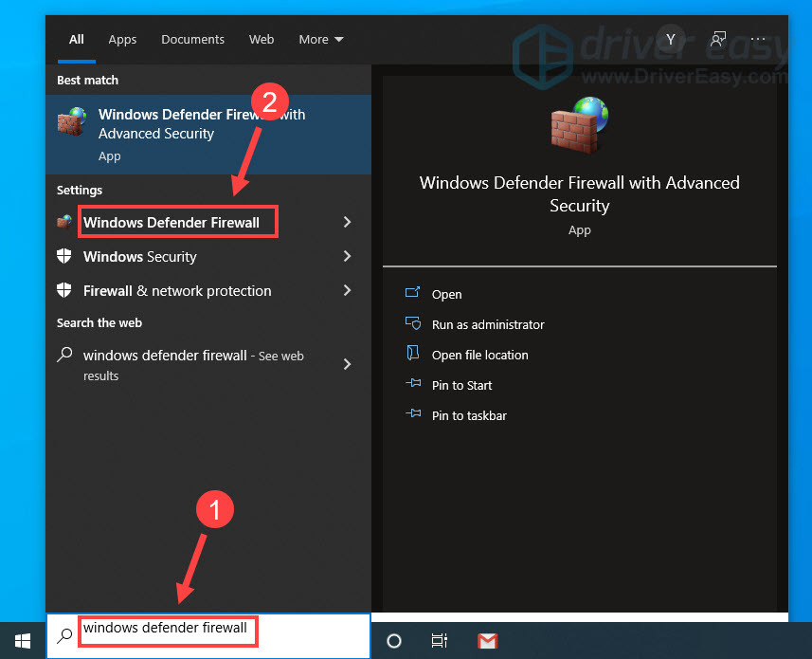
Task: Select the Web search tab
Action: tap(261, 40)
